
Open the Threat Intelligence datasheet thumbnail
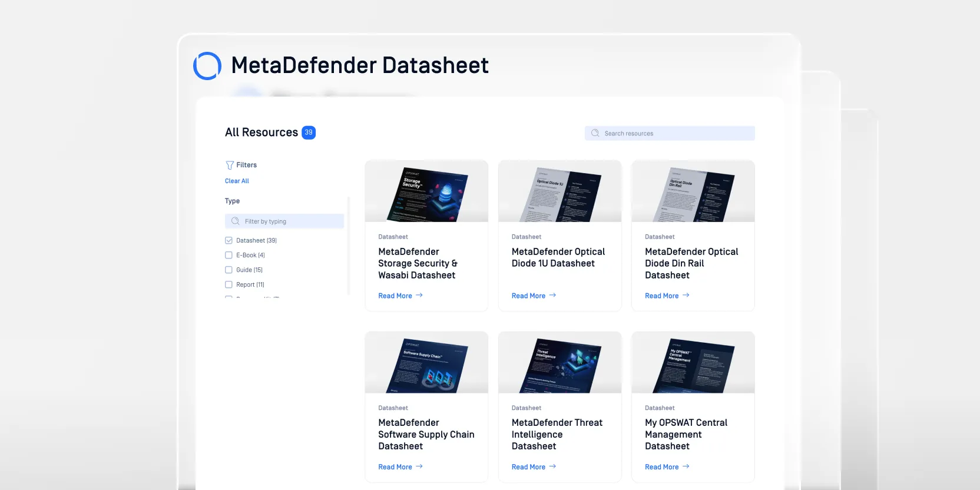559,362
